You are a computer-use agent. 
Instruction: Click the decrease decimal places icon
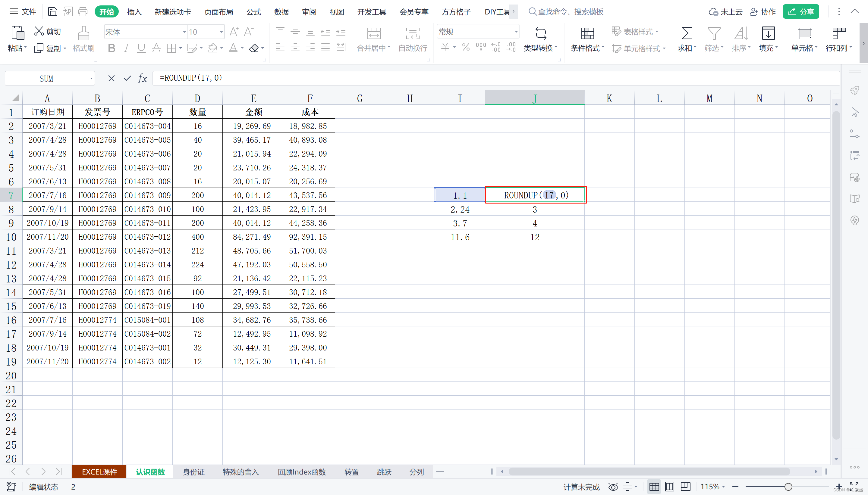(511, 47)
